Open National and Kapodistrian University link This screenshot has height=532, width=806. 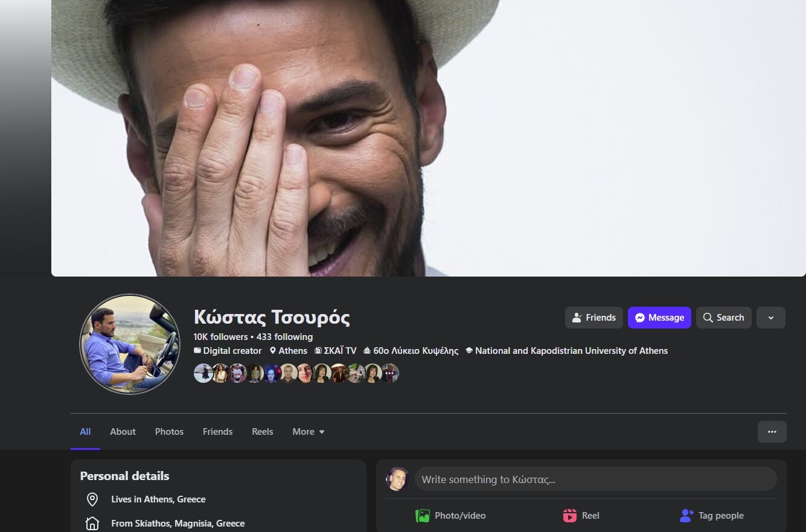tap(571, 351)
